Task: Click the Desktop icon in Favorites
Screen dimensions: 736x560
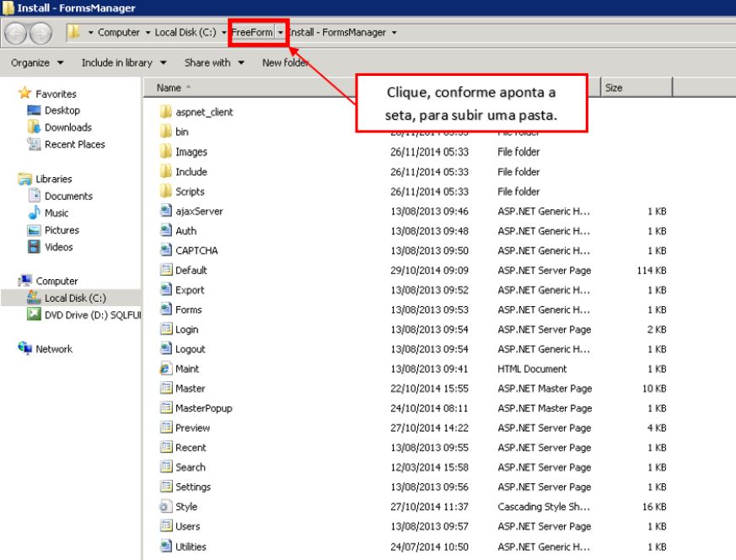Action: (34, 110)
